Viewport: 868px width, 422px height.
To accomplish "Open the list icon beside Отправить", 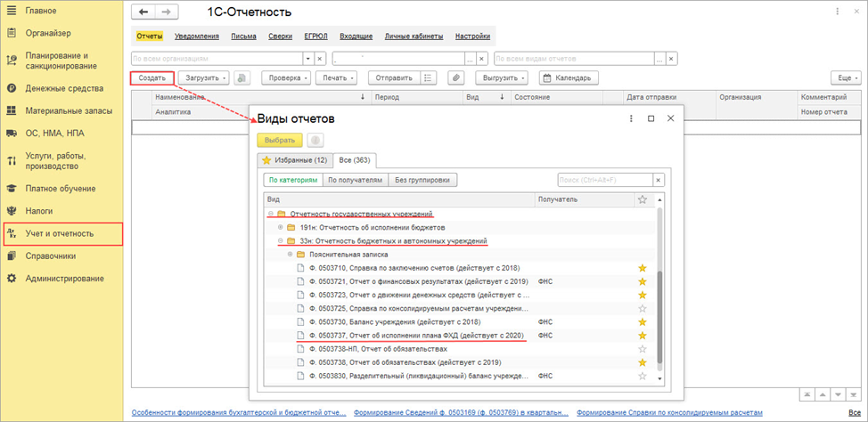I will pos(428,78).
